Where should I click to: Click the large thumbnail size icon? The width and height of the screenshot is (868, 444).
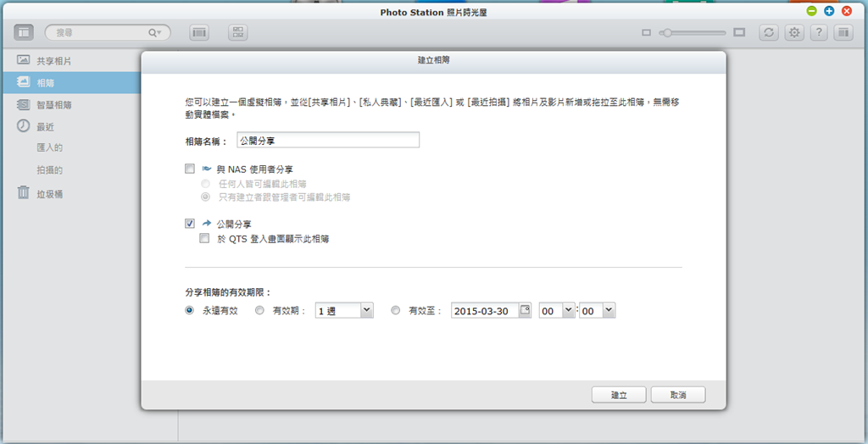coord(739,33)
